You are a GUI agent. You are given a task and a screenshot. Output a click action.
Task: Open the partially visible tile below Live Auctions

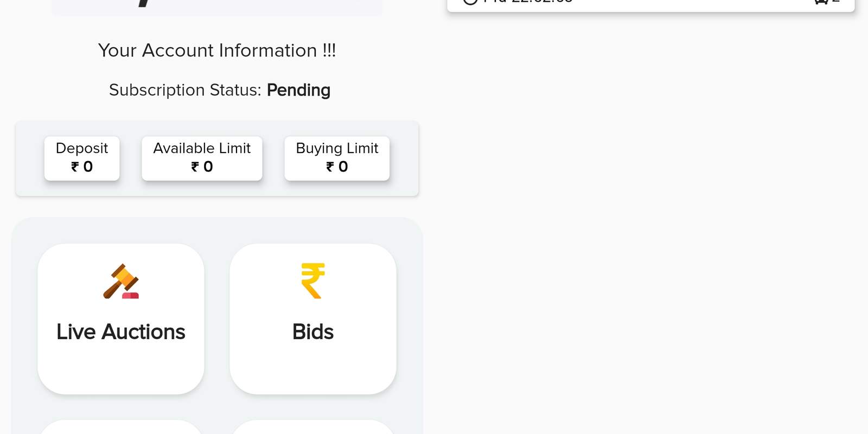121,427
